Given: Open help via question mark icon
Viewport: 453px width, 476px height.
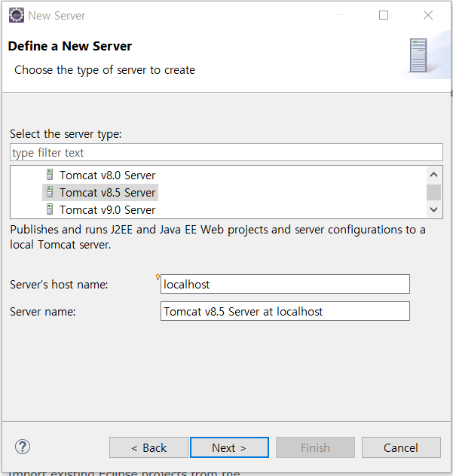Looking at the screenshot, I should coord(23,447).
